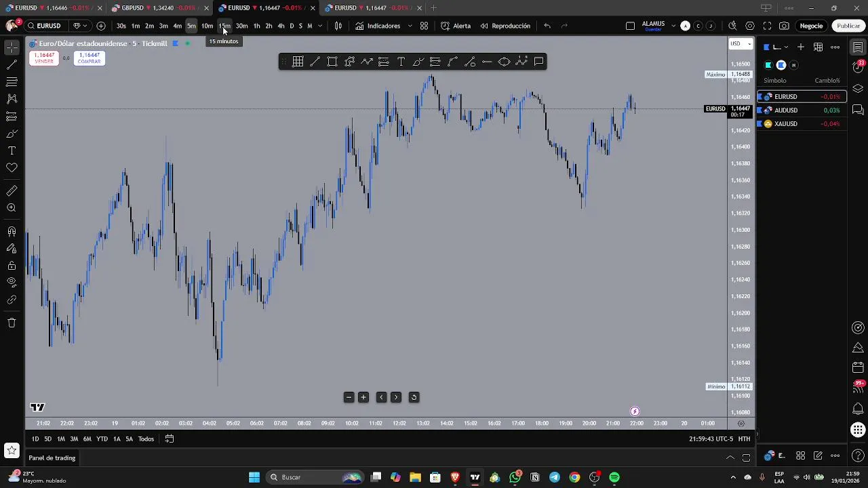Switch to the 1h timeframe

[x=256, y=26]
